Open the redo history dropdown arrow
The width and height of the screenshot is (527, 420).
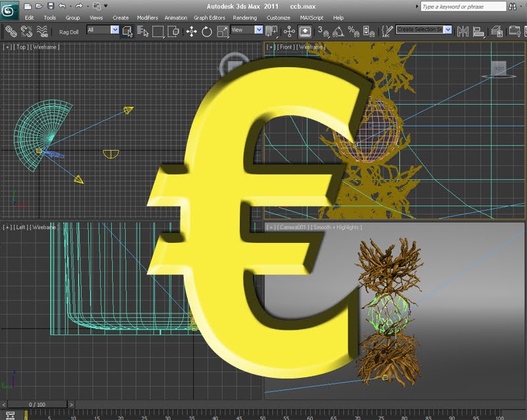click(87, 6)
